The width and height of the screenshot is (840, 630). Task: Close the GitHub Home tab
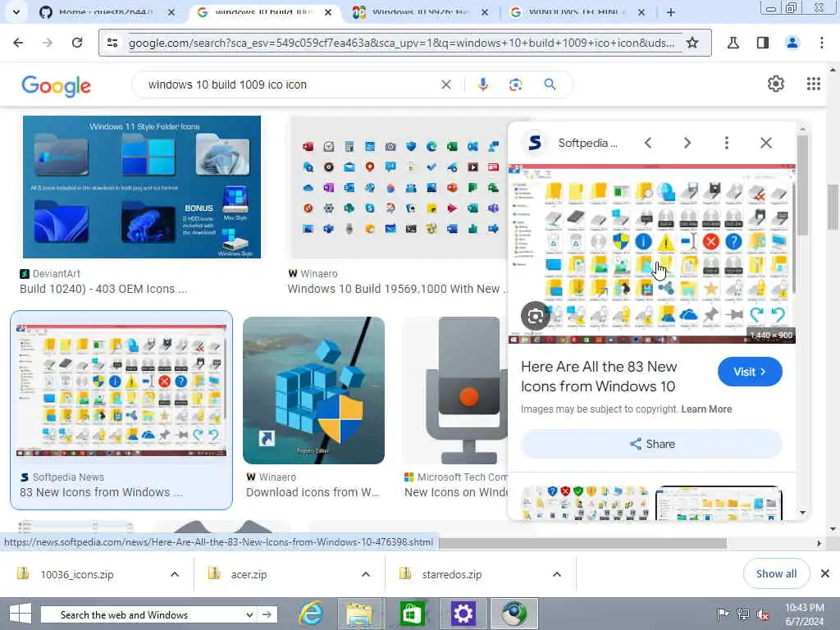point(171,11)
